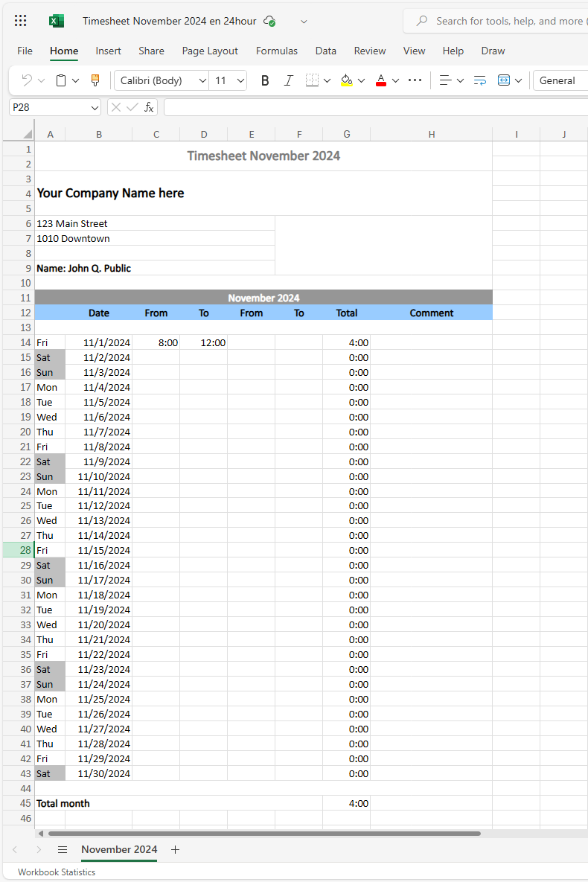Click the Excel logo icon

click(x=57, y=21)
